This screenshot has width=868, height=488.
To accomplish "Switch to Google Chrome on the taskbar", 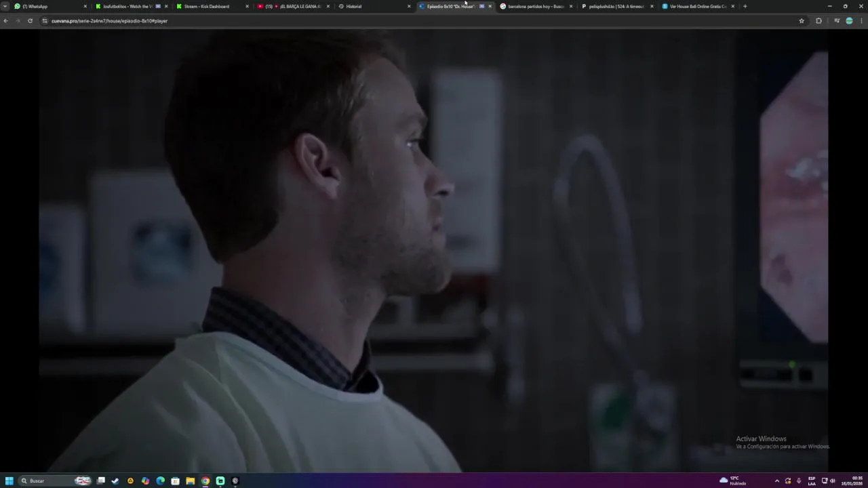I will 205,481.
